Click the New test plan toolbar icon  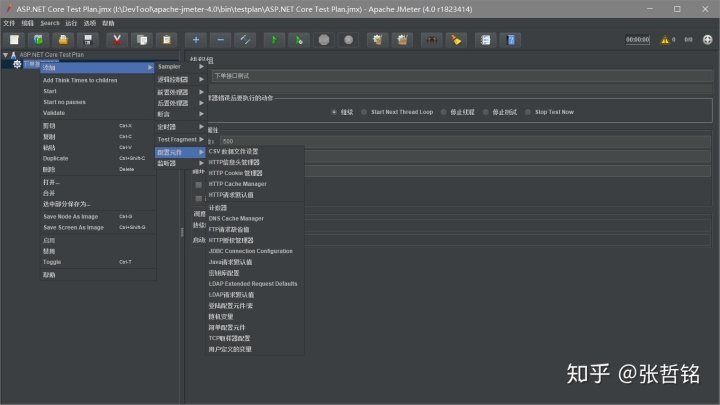pyautogui.click(x=14, y=40)
